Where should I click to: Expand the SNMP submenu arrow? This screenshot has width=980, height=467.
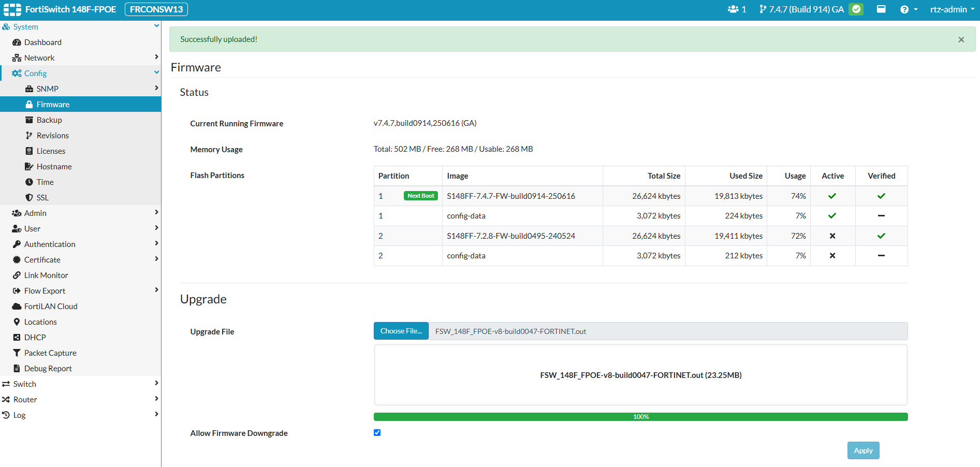(156, 88)
